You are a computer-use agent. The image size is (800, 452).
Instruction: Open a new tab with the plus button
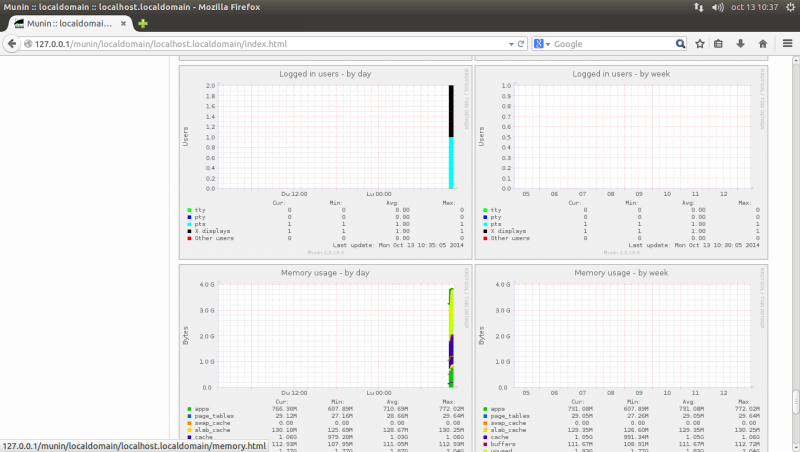143,23
